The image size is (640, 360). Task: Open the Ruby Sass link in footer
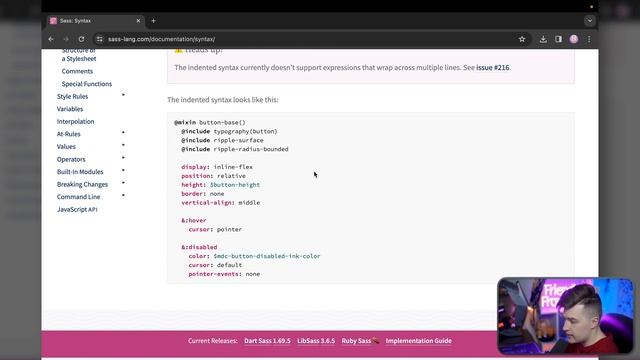tap(360, 341)
